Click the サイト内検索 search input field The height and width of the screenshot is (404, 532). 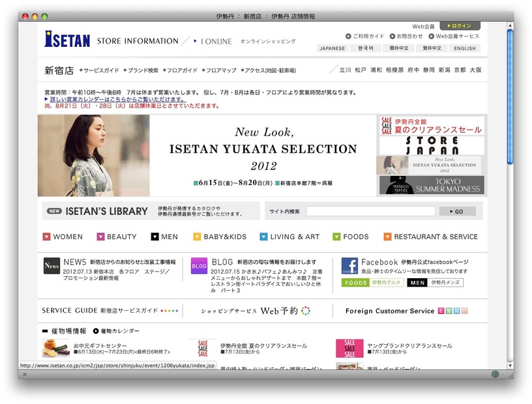click(370, 211)
